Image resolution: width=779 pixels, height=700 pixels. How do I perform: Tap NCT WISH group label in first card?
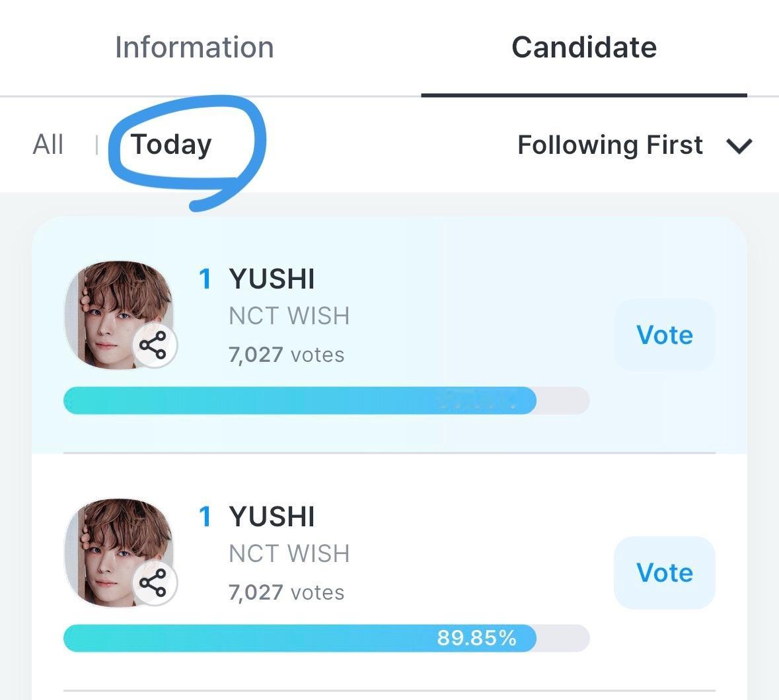289,316
